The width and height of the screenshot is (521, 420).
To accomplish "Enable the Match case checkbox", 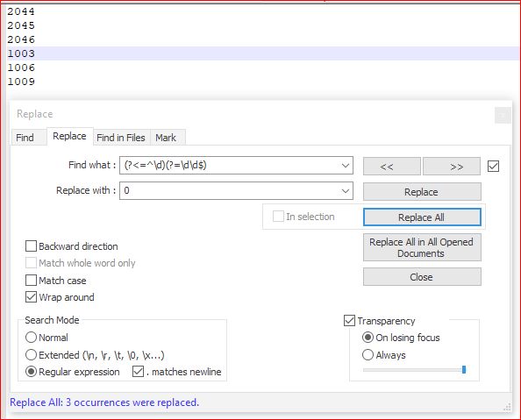I will coord(31,280).
